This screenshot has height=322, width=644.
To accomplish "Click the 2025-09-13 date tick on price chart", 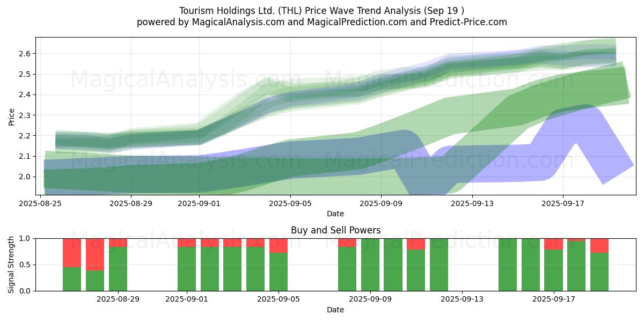I will [x=472, y=203].
